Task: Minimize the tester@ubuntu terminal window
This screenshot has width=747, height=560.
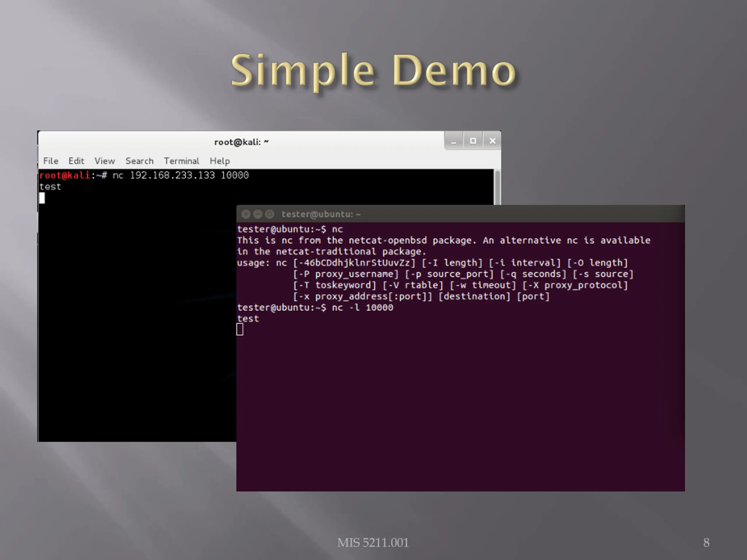Action: click(258, 214)
